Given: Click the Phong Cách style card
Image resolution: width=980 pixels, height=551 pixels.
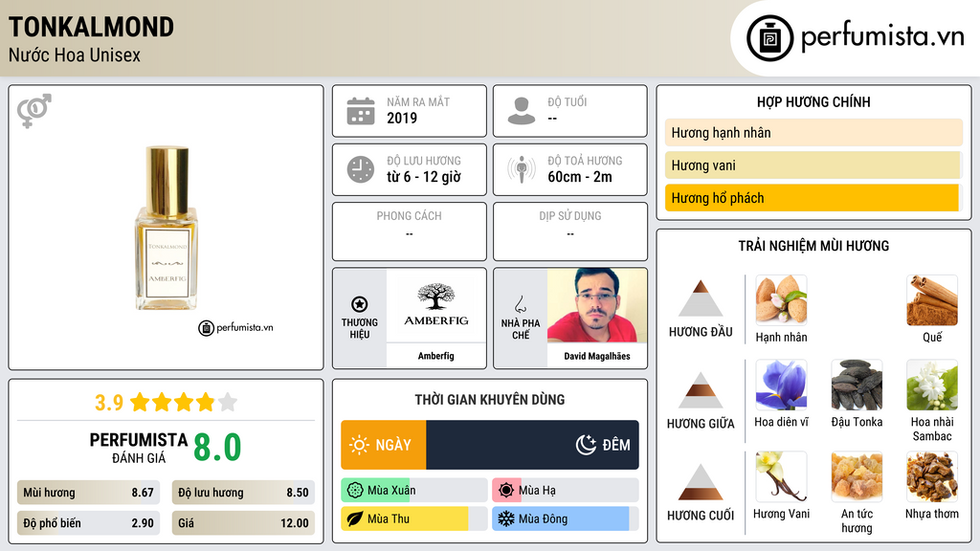Looking at the screenshot, I should (410, 231).
